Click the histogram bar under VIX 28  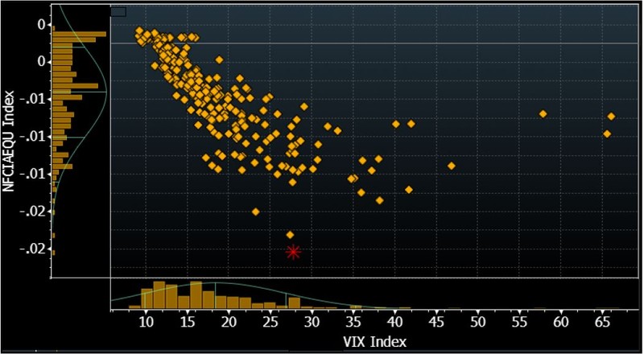pyautogui.click(x=294, y=303)
